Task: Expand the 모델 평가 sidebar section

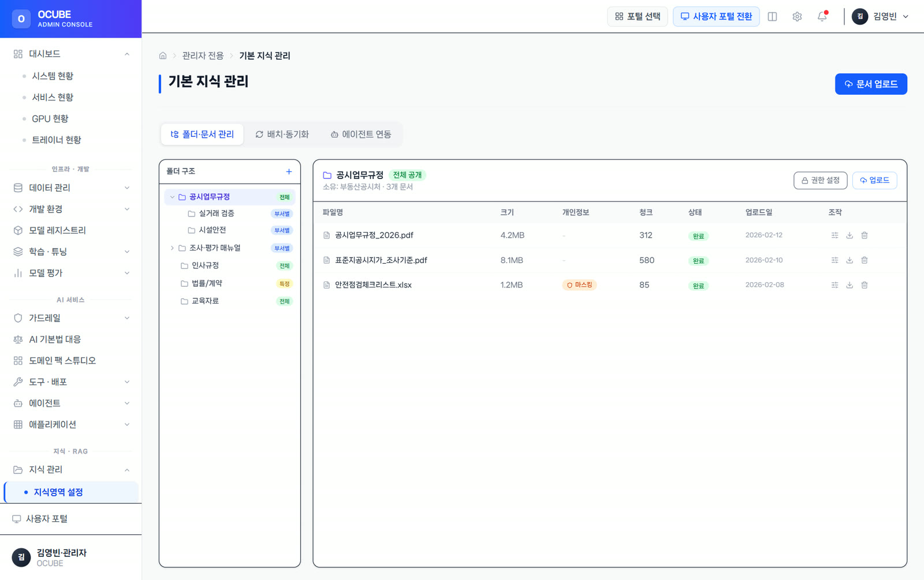Action: (x=127, y=273)
